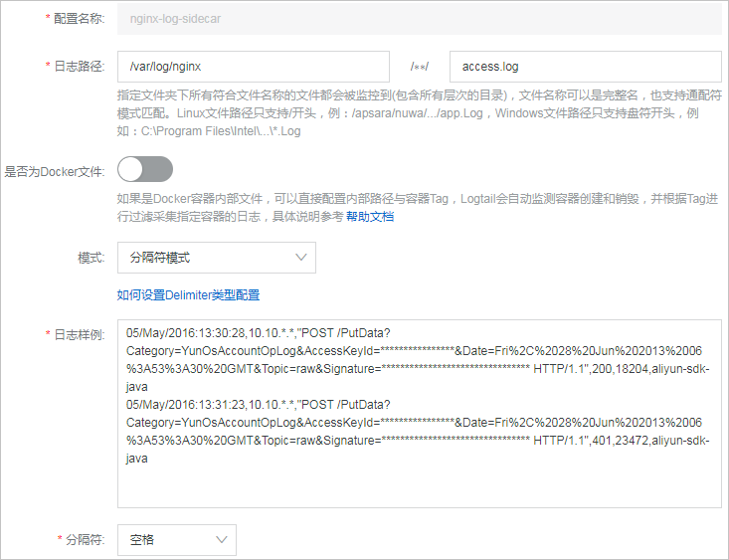Click inside the 日志样例 log sample textarea
The width and height of the screenshot is (729, 560).
point(420,414)
